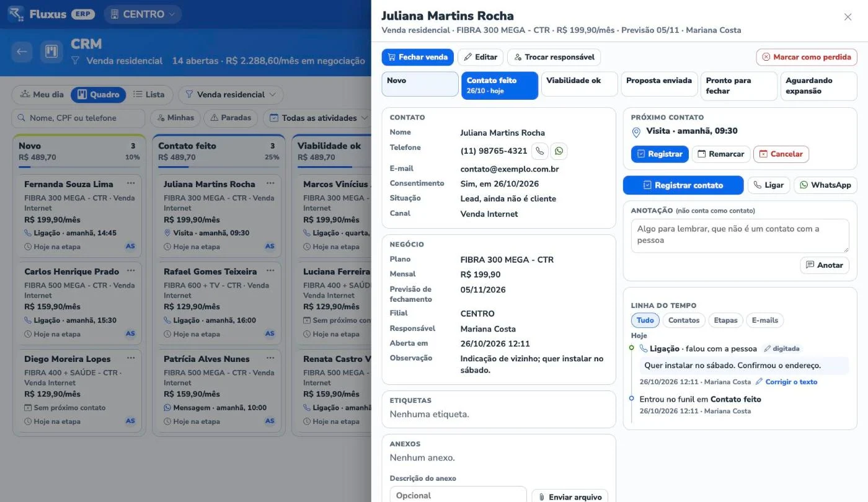Open the Venda residencial funnel dropdown
The width and height of the screenshot is (868, 502).
pos(231,95)
